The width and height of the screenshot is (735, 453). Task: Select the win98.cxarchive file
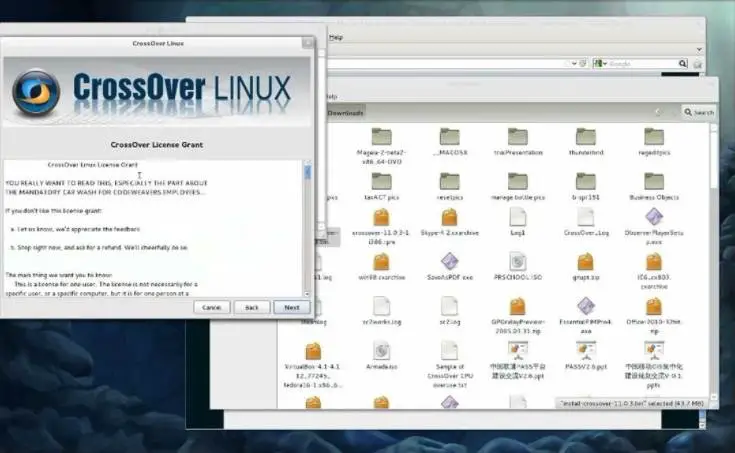[x=381, y=266]
